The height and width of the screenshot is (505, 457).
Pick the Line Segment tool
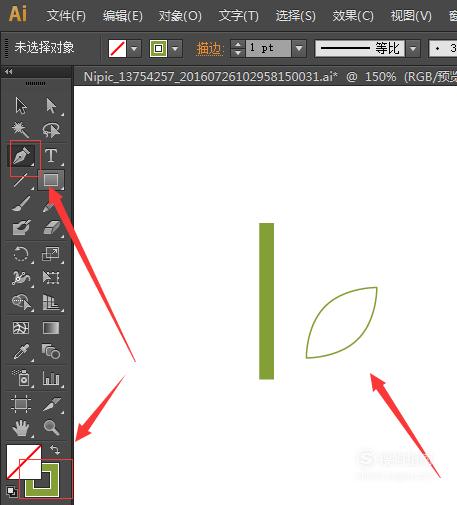(x=21, y=180)
